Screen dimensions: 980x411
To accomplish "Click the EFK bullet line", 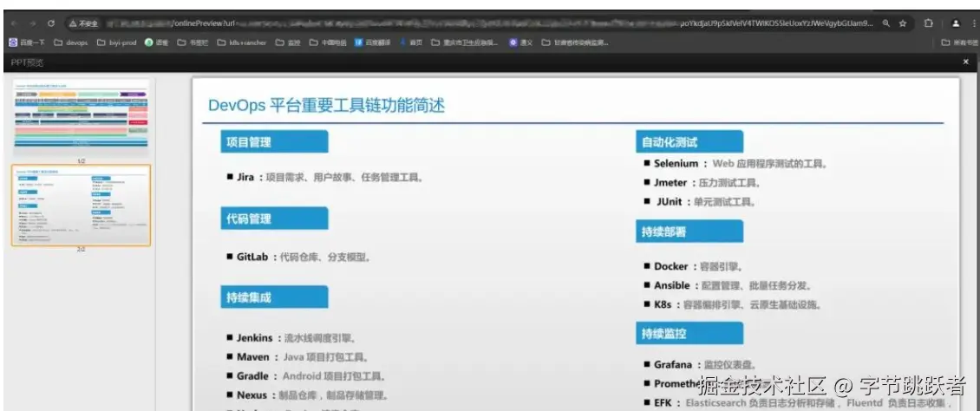I will click(797, 403).
